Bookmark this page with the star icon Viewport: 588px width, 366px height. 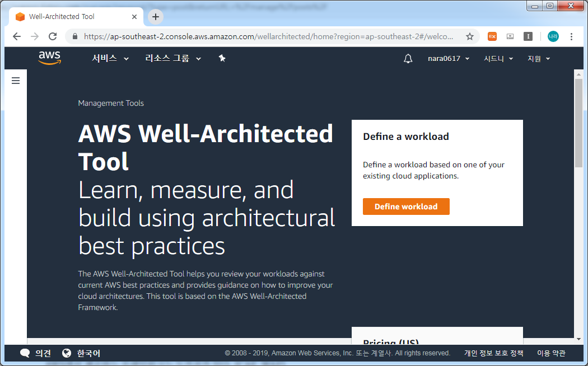[469, 36]
